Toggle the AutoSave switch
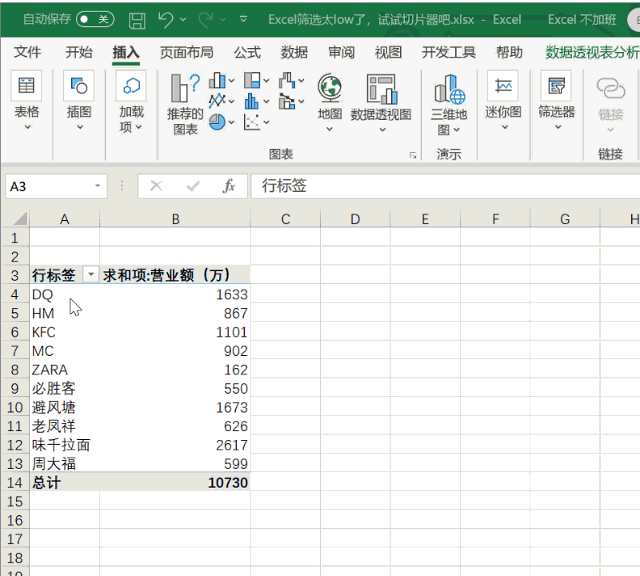This screenshot has height=576, width=640. point(96,19)
